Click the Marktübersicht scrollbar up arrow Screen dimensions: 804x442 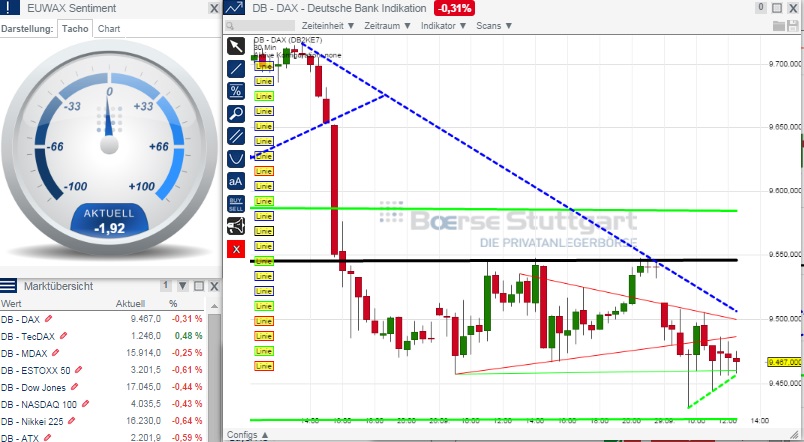(214, 306)
